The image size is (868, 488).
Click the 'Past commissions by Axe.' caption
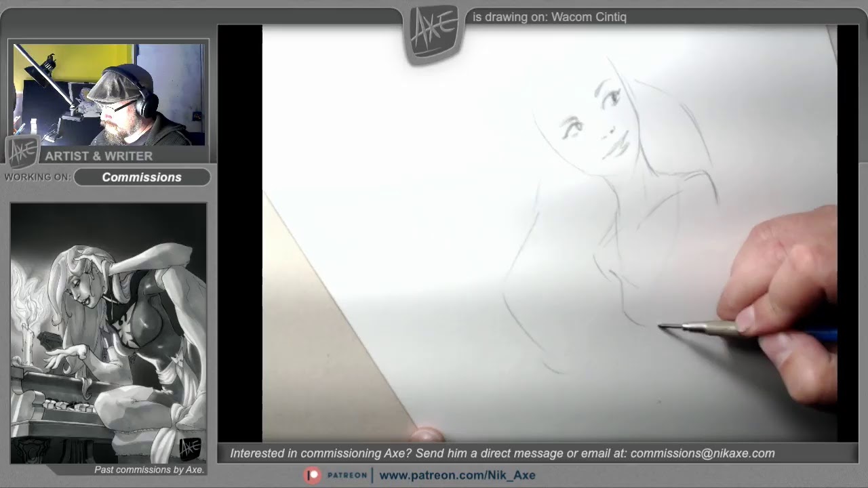point(149,470)
